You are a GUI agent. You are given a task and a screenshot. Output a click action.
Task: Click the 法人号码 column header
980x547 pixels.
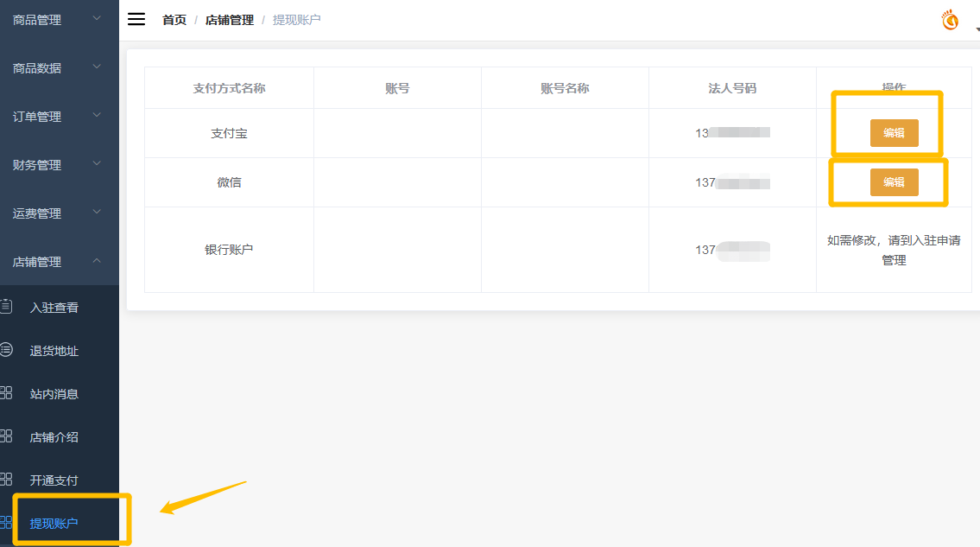tap(732, 88)
